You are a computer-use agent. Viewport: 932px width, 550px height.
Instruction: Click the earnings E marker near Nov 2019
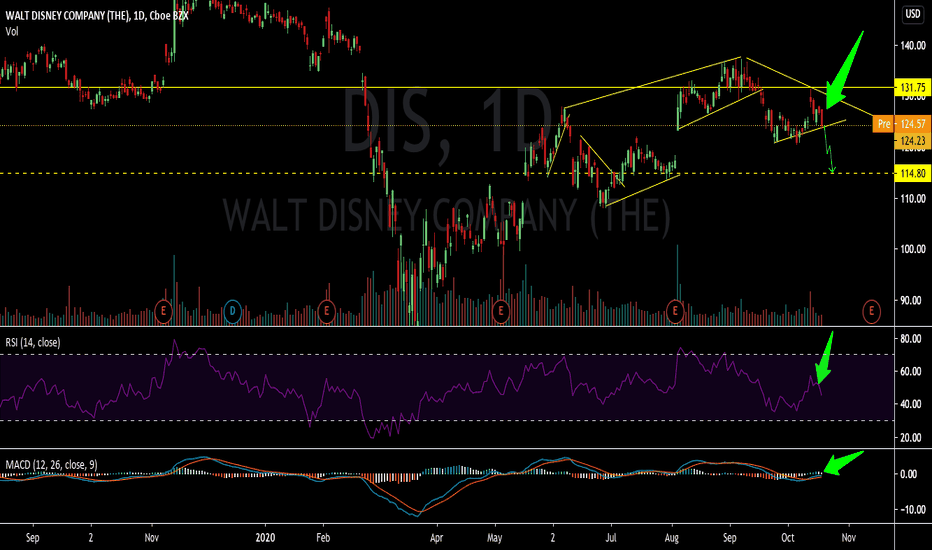point(163,311)
